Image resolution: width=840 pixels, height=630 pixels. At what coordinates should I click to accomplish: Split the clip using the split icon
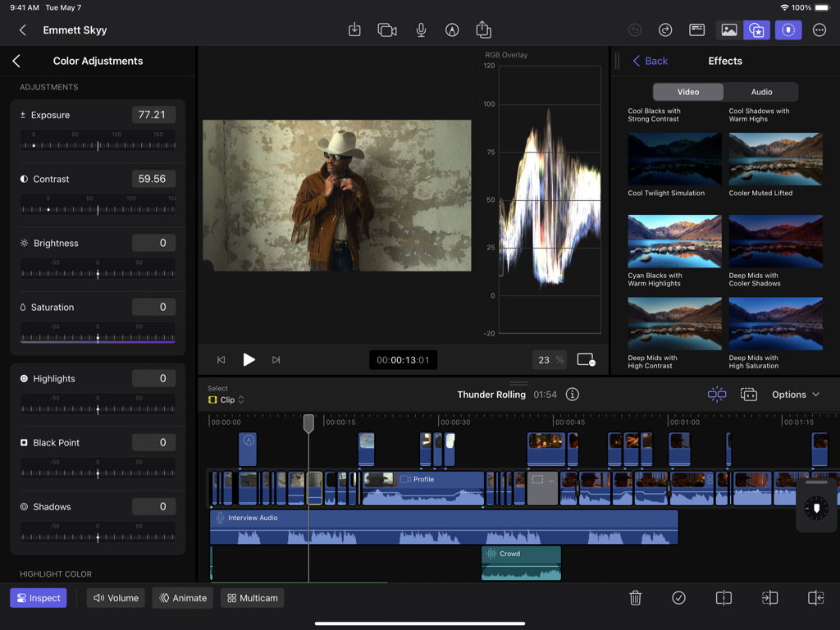[724, 598]
